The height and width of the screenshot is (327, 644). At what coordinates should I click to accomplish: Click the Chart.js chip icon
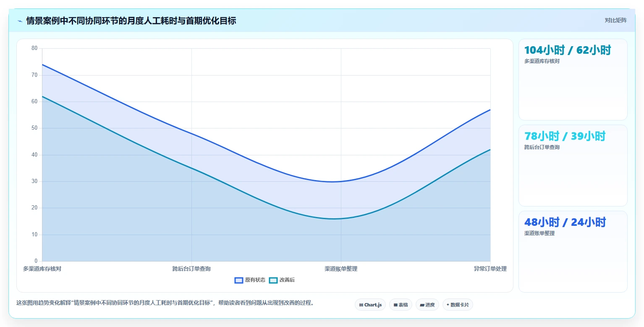[361, 305]
